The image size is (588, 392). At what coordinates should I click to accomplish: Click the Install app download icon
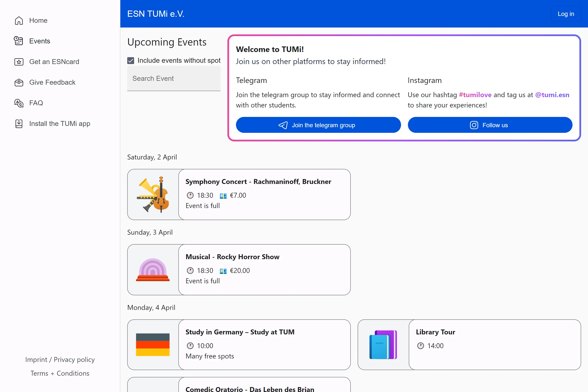[19, 124]
